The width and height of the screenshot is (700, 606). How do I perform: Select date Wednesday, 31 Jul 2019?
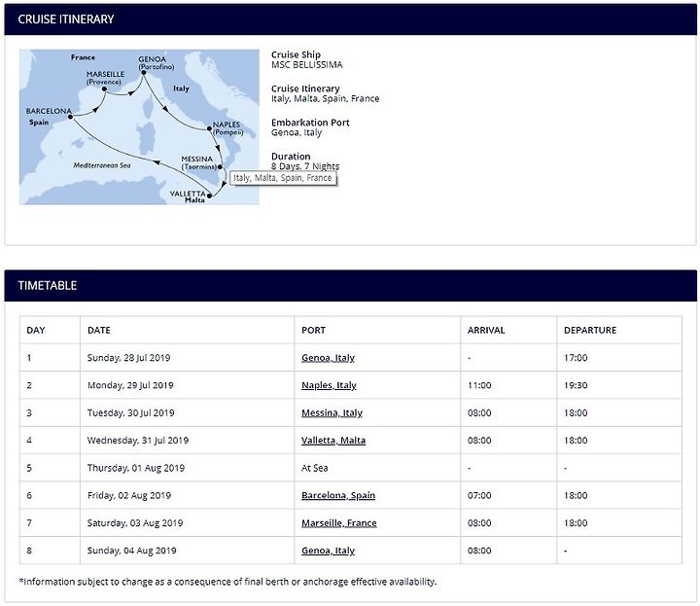138,441
